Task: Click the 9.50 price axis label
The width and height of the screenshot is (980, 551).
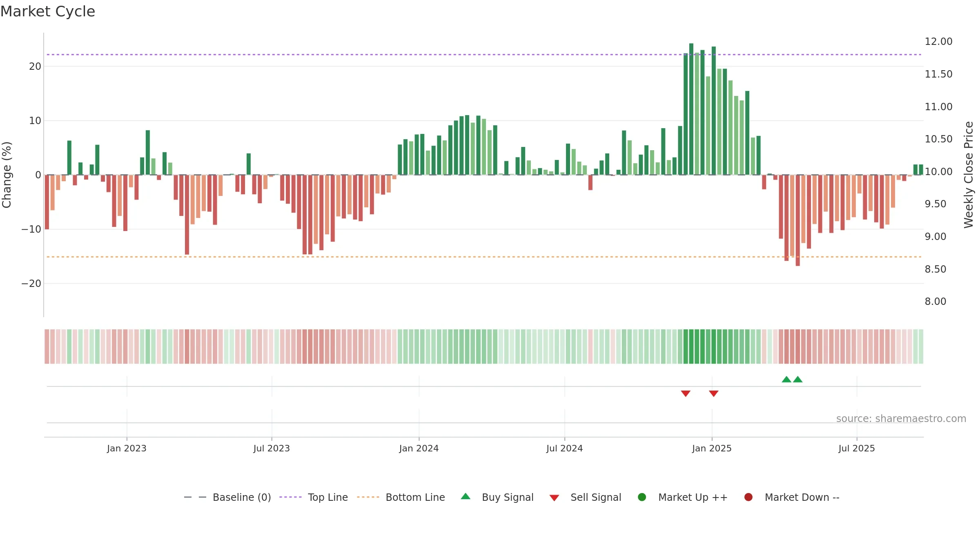Action: [x=935, y=204]
